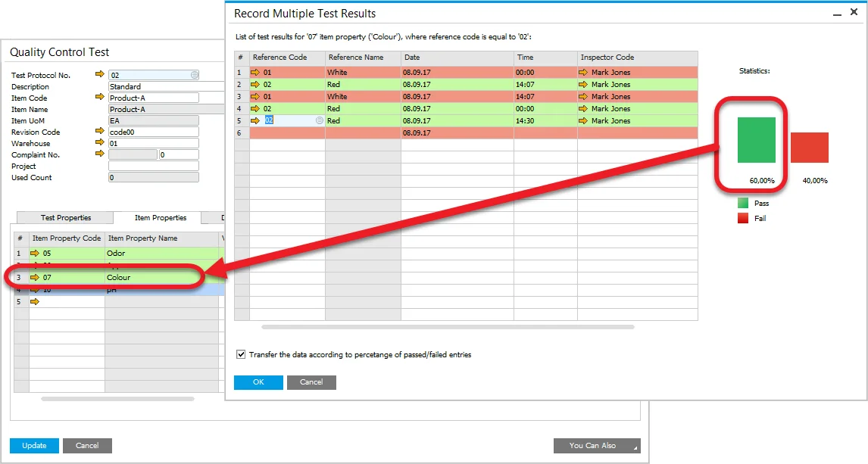Click Revision Code link arrow icon
Screen dimensions: 868x464
point(100,132)
